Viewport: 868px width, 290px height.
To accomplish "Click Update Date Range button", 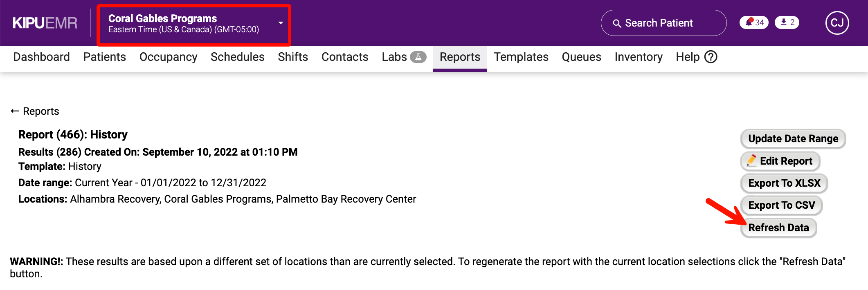I will pos(793,138).
